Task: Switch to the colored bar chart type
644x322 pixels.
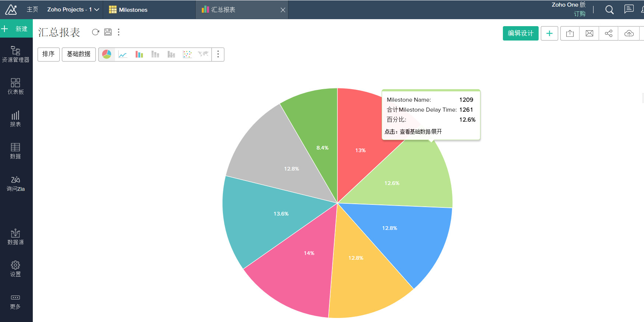Action: coord(139,55)
